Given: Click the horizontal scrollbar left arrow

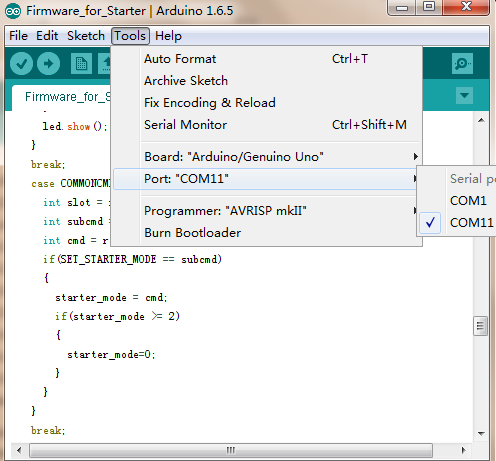Looking at the screenshot, I should pyautogui.click(x=19, y=451).
